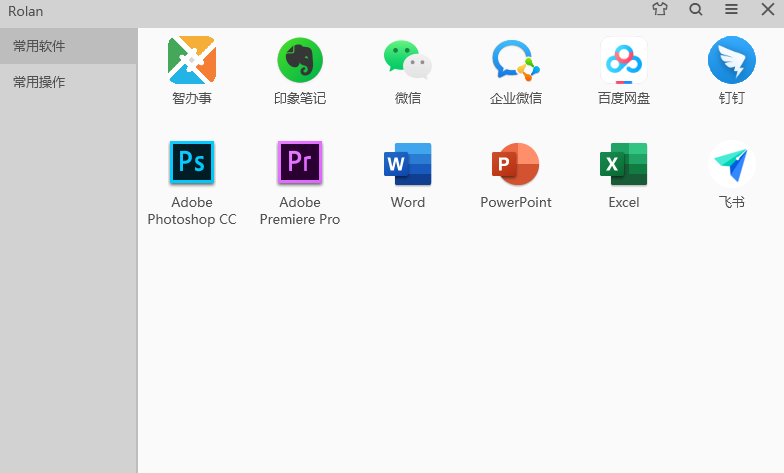Click the 百度网盘 text label
This screenshot has width=784, height=473.
coord(624,98)
